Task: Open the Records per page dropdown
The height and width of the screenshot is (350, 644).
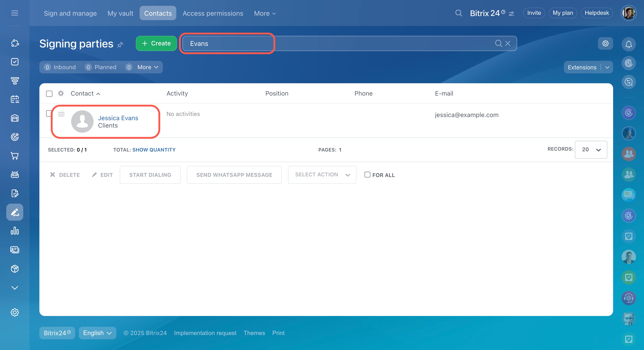Action: coord(591,149)
